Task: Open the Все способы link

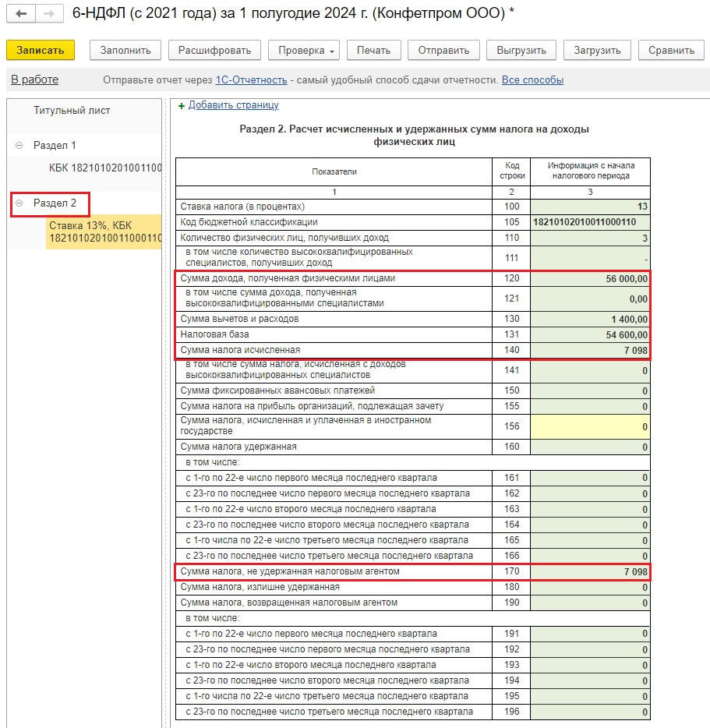Action: (x=532, y=80)
